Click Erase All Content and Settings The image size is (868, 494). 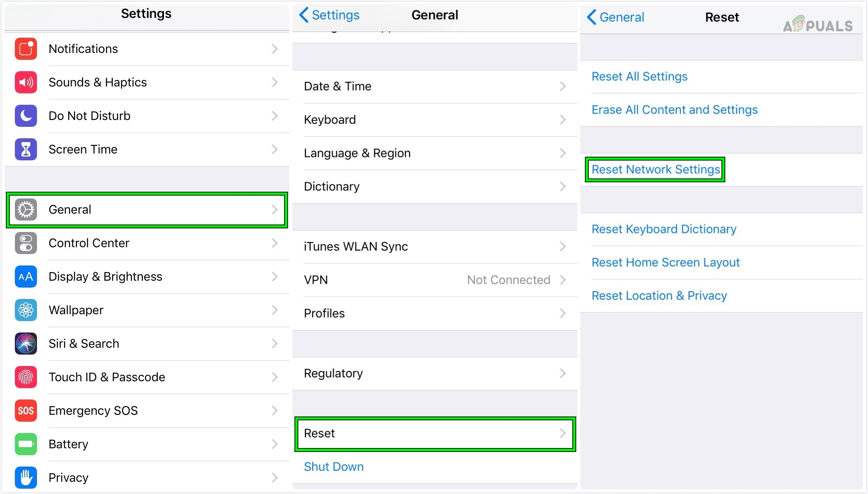click(675, 110)
